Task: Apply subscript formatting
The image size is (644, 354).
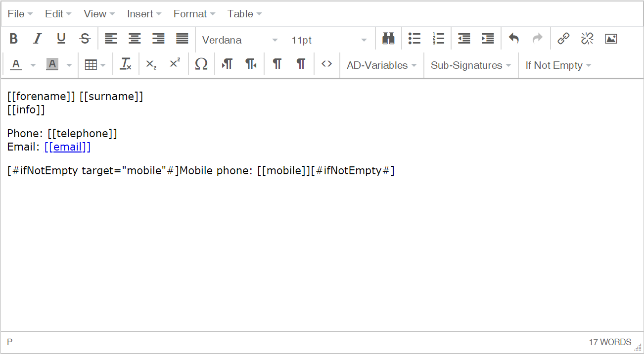Action: point(151,64)
